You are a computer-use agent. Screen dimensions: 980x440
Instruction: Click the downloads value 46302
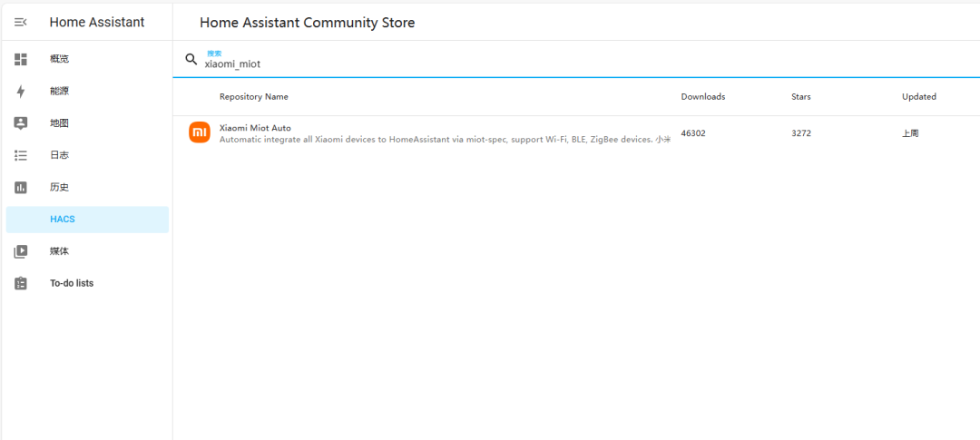[x=693, y=133]
